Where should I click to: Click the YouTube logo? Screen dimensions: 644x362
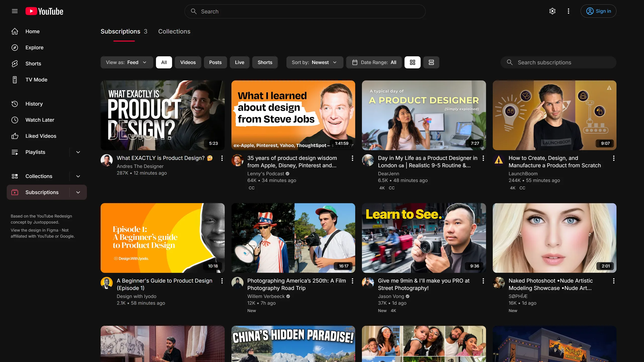point(44,11)
